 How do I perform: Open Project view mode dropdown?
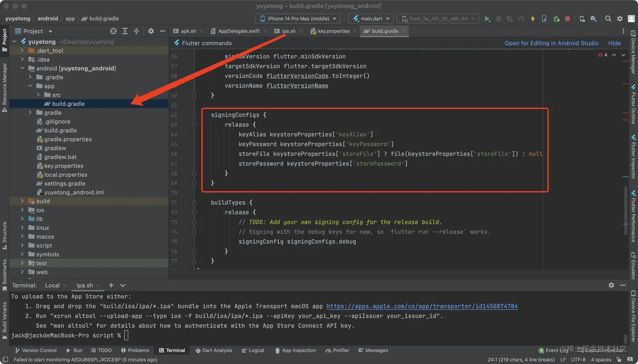pos(34,31)
